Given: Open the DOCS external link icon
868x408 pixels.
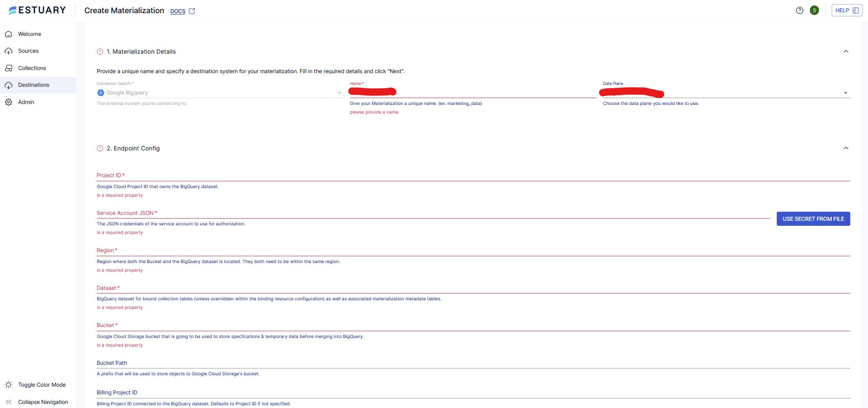Looking at the screenshot, I should 192,11.
